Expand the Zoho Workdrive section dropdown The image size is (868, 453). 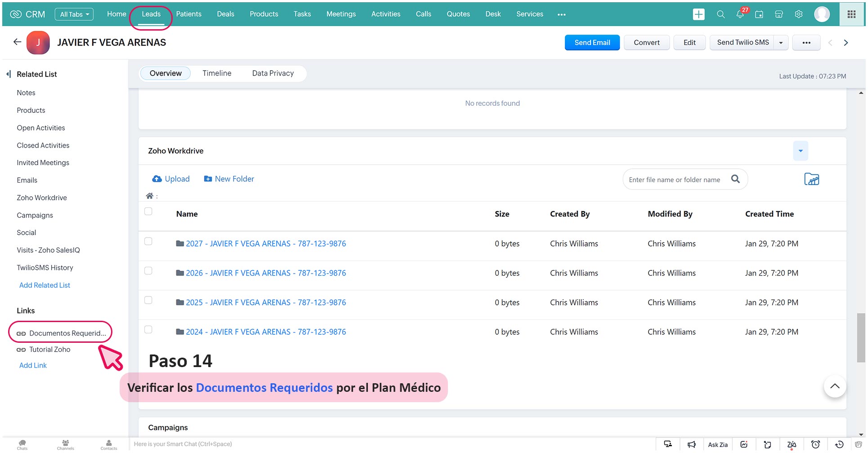pos(800,151)
